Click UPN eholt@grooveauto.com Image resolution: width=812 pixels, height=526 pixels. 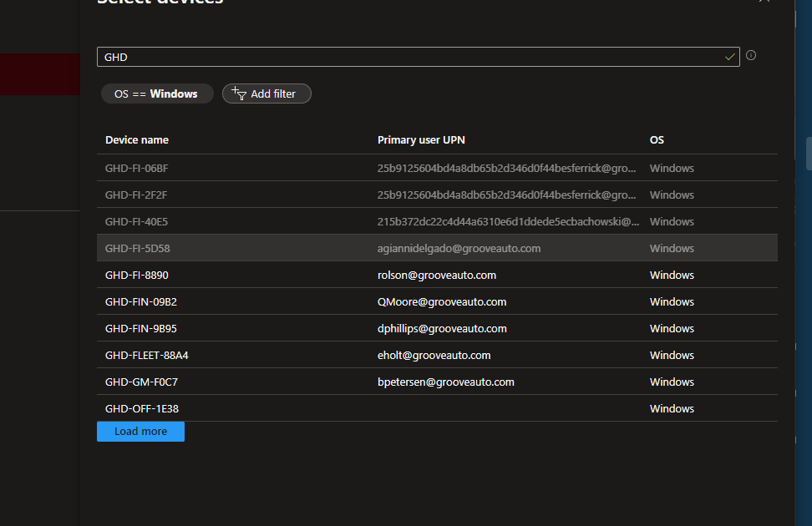point(434,355)
